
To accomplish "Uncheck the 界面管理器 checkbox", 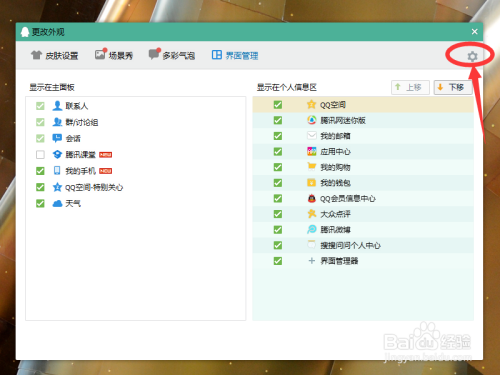I will pyautogui.click(x=278, y=261).
